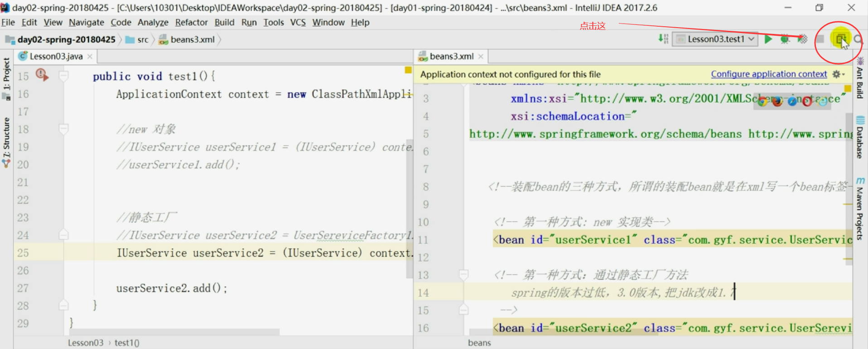Open in Opera browser icon
868x349 pixels.
tap(807, 101)
